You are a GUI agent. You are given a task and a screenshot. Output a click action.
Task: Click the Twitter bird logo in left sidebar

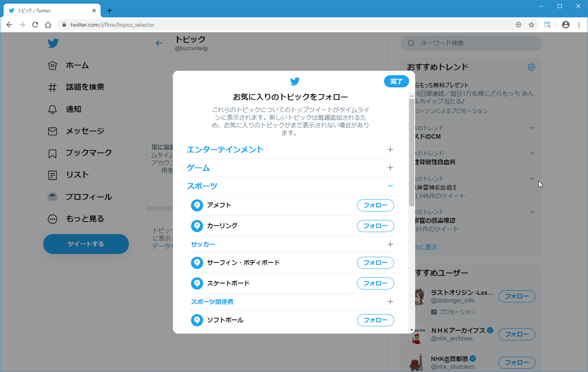click(x=53, y=43)
